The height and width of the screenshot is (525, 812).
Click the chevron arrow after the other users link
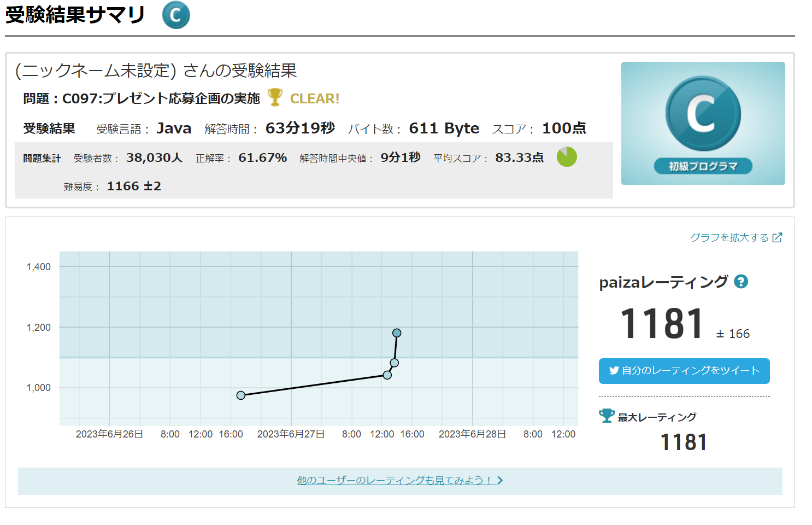pos(500,480)
